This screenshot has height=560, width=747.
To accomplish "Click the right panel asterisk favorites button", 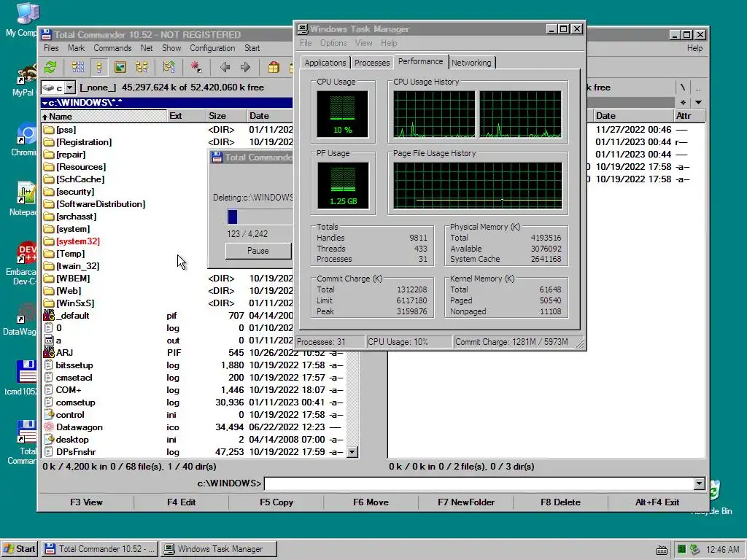I will pyautogui.click(x=683, y=102).
